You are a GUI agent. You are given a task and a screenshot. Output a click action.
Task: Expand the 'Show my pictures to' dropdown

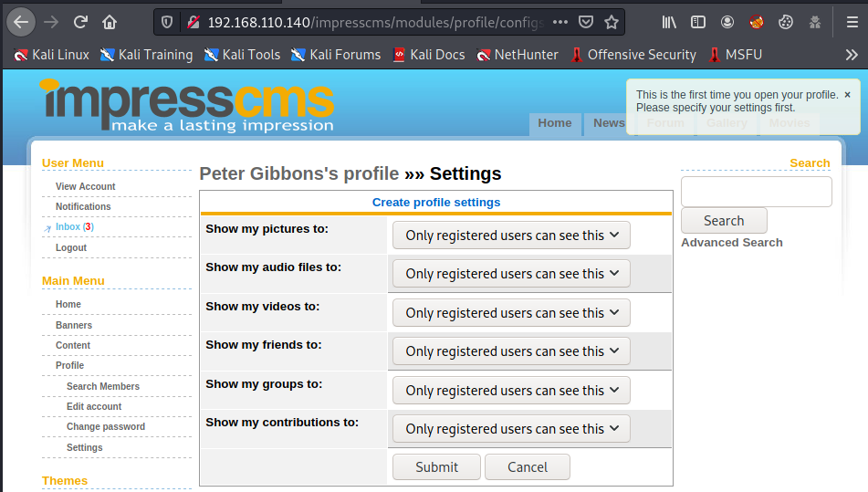click(511, 235)
